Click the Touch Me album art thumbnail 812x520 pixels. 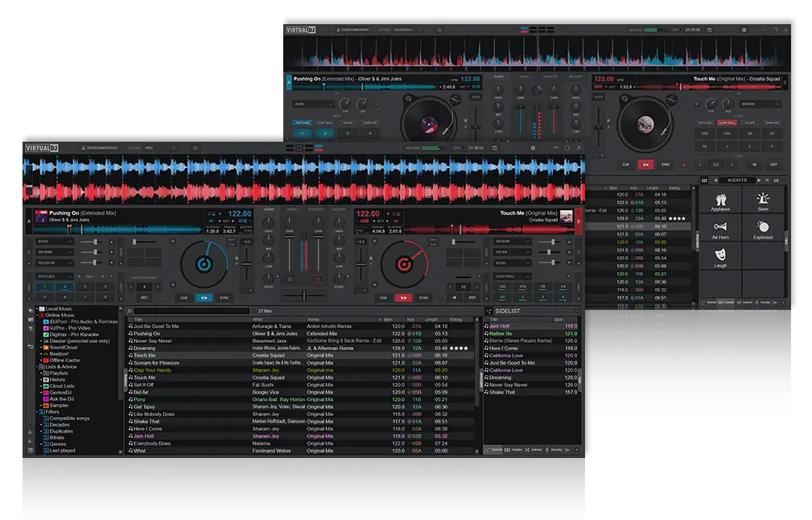coord(566,216)
